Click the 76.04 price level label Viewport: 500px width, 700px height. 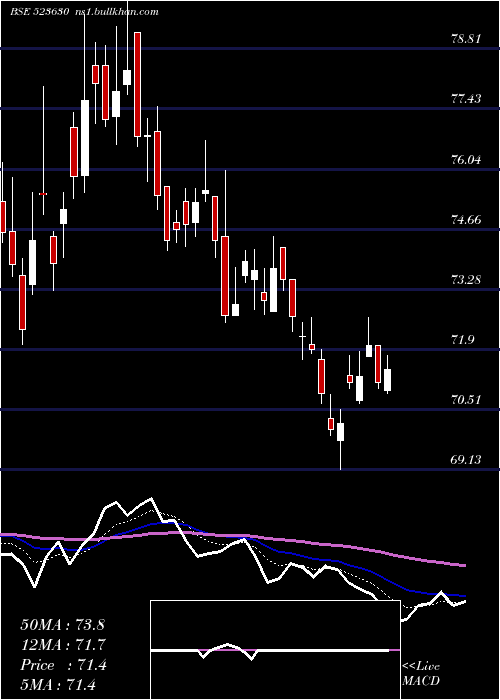(x=466, y=159)
